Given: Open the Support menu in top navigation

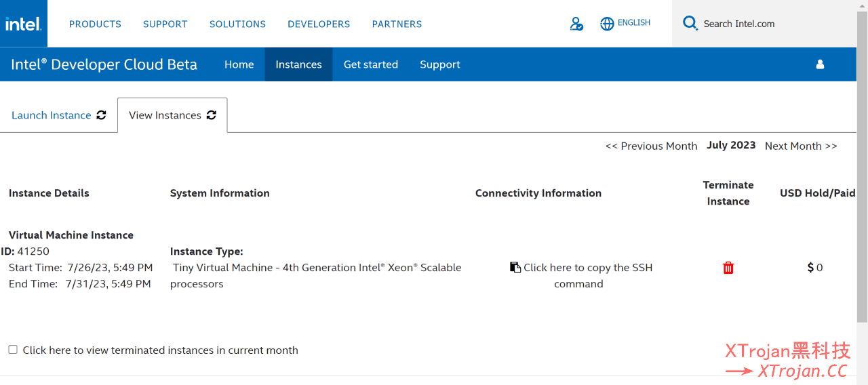Looking at the screenshot, I should click(x=165, y=24).
